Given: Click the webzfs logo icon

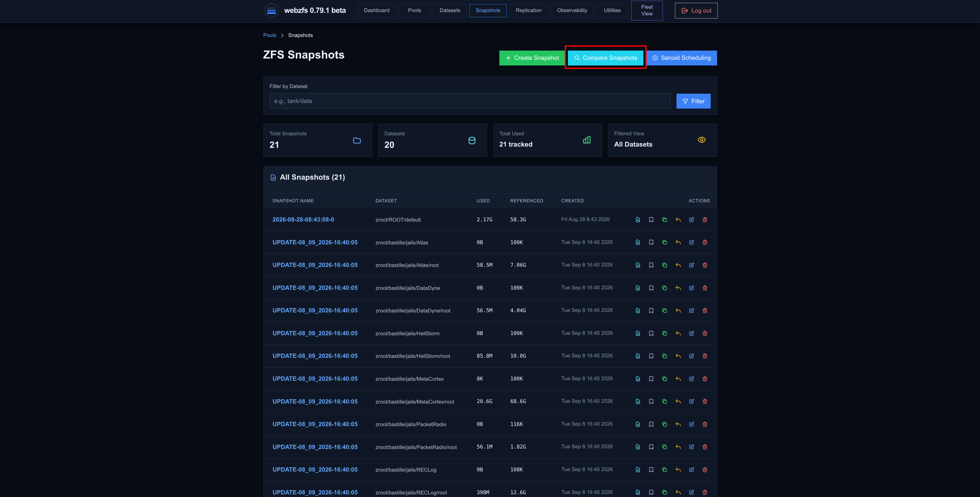Looking at the screenshot, I should coord(271,11).
